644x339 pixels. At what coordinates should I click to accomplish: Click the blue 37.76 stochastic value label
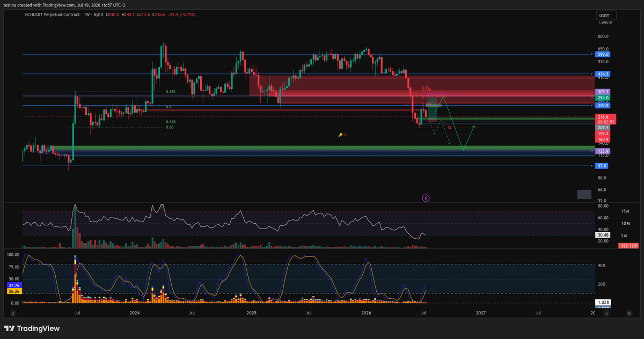coord(14,286)
